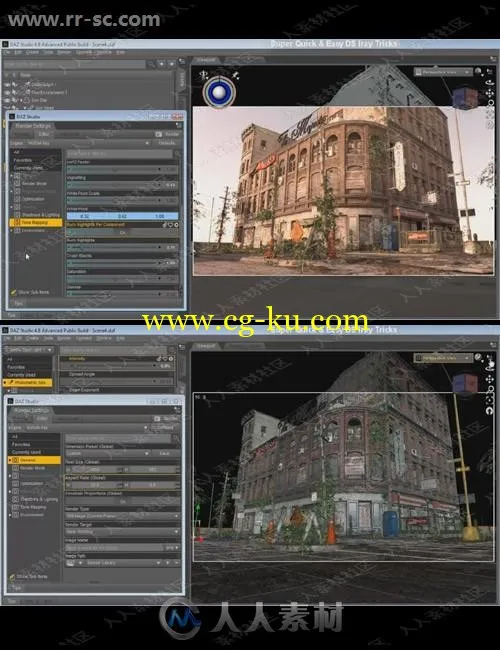
Task: Open Render menu in upper DAZ menu bar
Action: pyautogui.click(x=64, y=53)
